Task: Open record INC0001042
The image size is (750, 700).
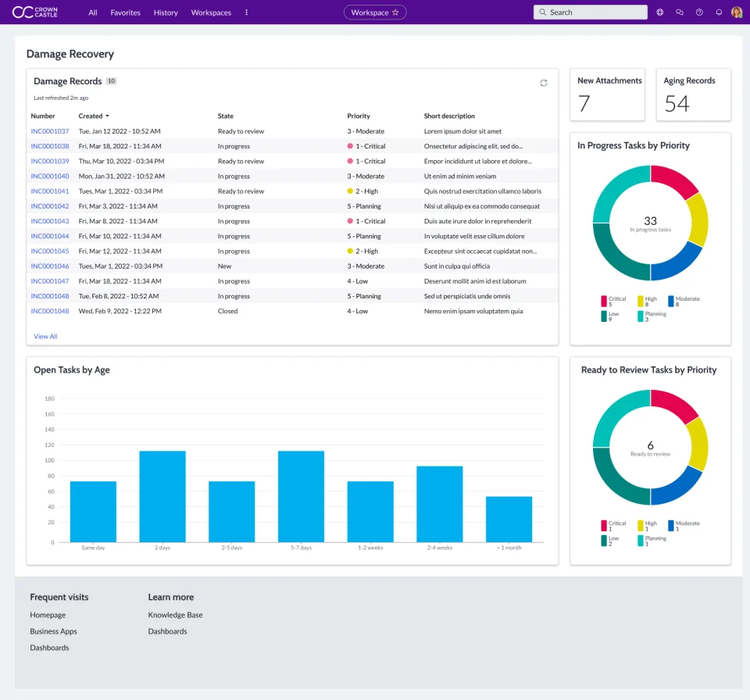Action: click(x=50, y=206)
